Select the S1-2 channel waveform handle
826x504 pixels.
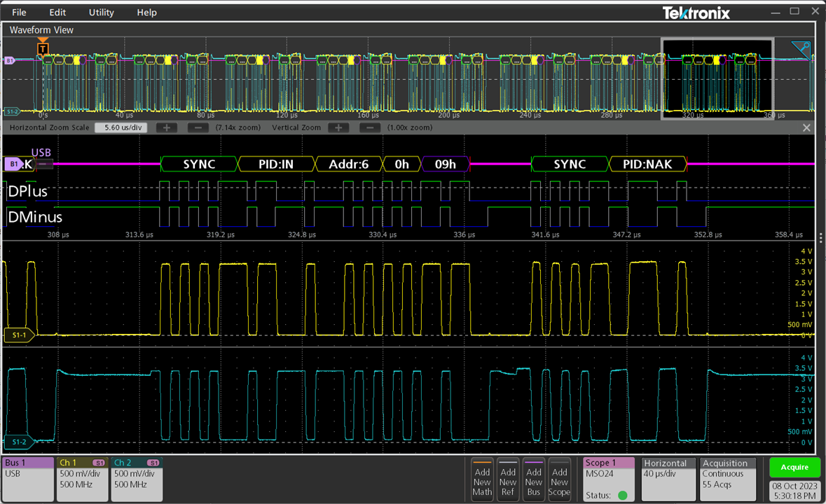[19, 442]
